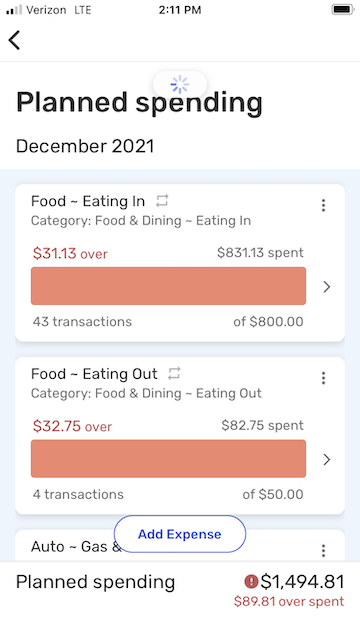Select the Eating In progress bar
This screenshot has height=640, width=360.
coord(168,286)
